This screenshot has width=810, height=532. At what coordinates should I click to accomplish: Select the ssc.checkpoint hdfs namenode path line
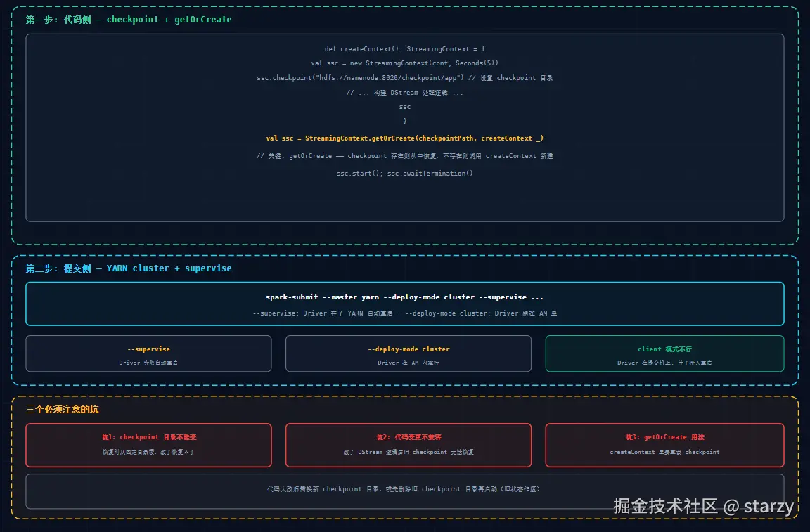404,78
